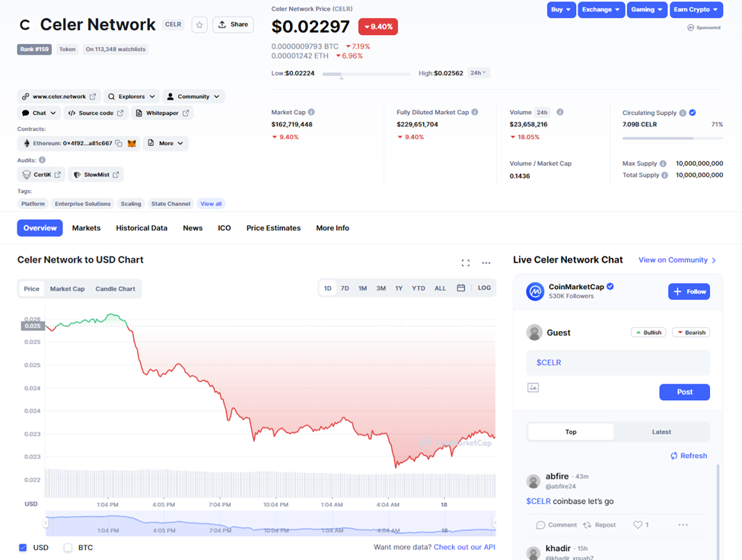The width and height of the screenshot is (742, 560).
Task: Open Total Supply info icon
Action: 664,175
